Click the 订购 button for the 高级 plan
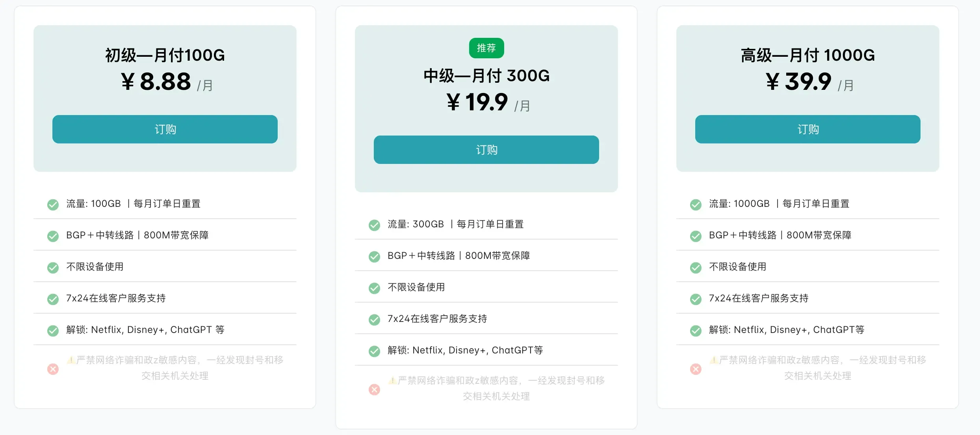This screenshot has width=980, height=435. click(808, 129)
